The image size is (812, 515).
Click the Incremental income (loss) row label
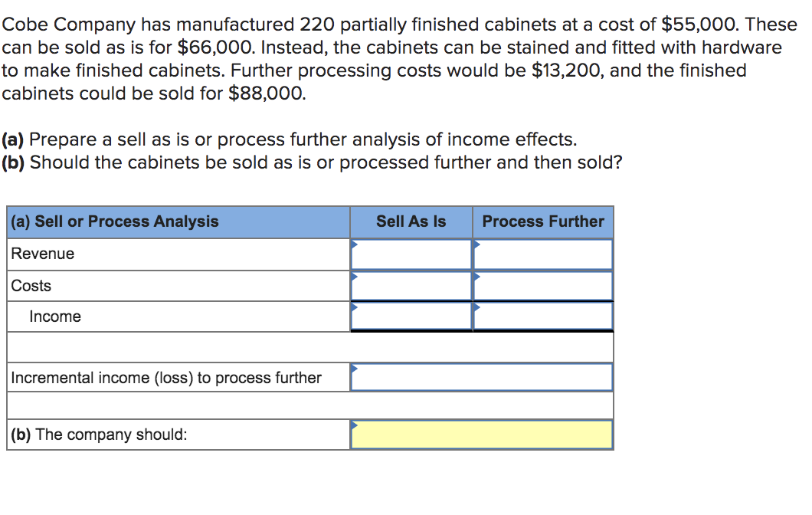tap(166, 378)
